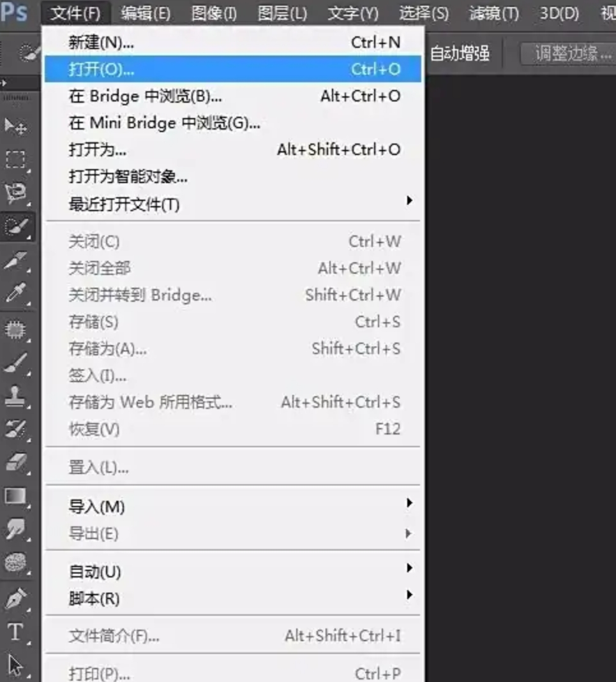Select the Quick Selection tool in toolbar
616x682 pixels.
coord(17,226)
